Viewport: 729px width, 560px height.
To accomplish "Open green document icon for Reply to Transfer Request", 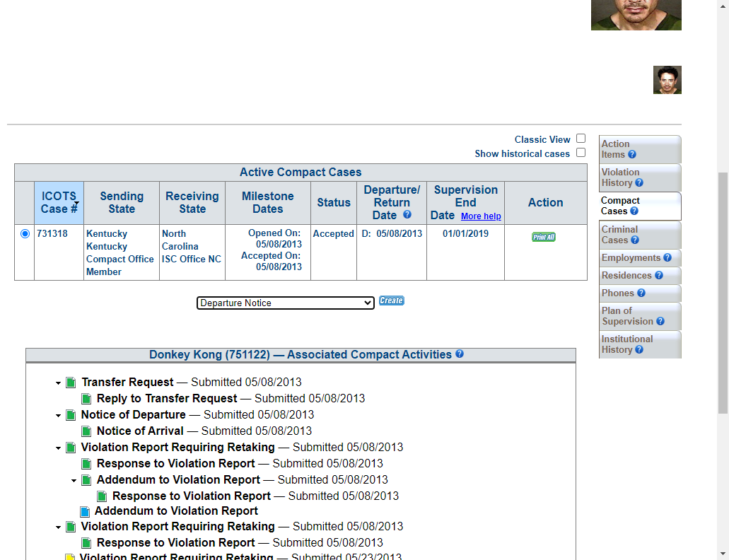I will pos(86,399).
